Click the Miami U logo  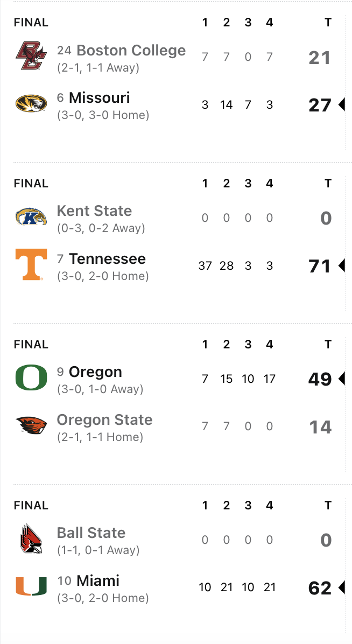click(31, 586)
